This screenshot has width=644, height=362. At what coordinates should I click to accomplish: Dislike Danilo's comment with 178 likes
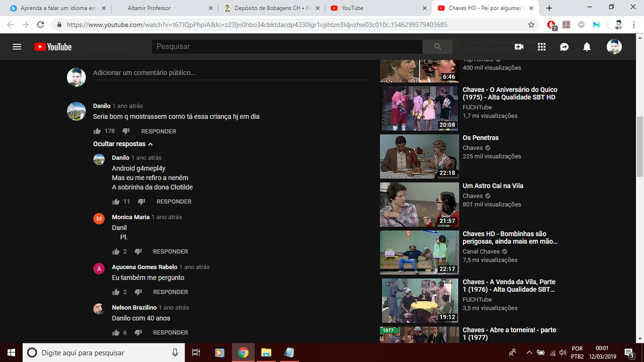126,131
